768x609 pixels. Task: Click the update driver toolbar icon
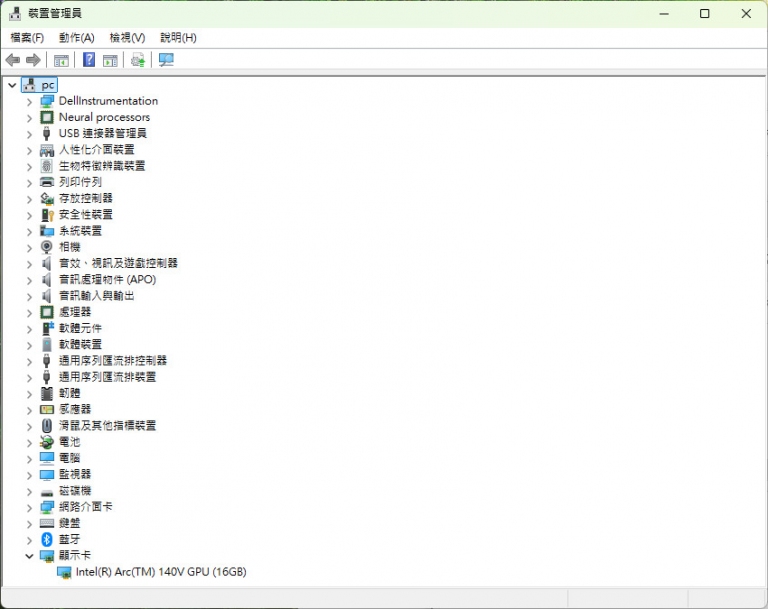[138, 60]
